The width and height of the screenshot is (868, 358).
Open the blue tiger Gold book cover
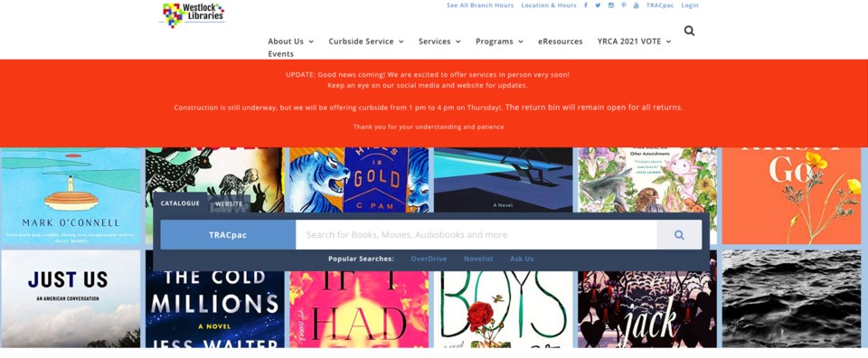[359, 180]
